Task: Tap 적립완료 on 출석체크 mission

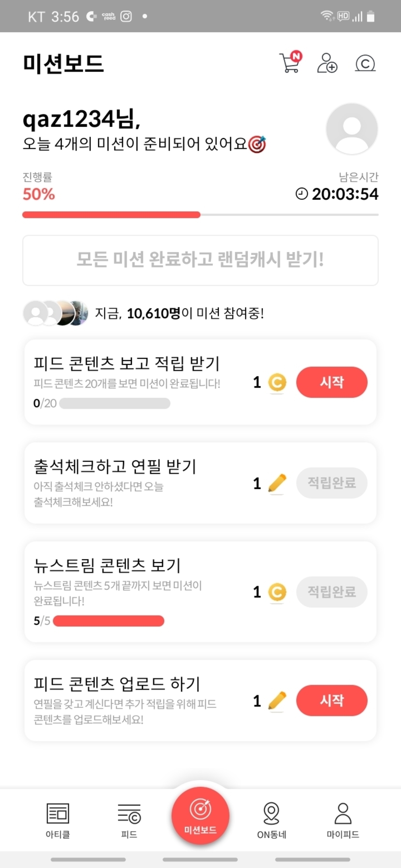Action: click(x=331, y=483)
